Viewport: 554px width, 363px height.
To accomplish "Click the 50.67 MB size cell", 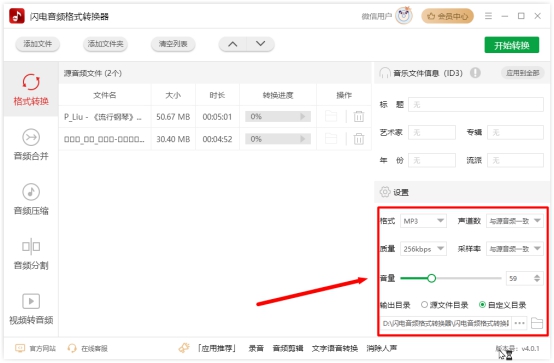I will click(173, 117).
